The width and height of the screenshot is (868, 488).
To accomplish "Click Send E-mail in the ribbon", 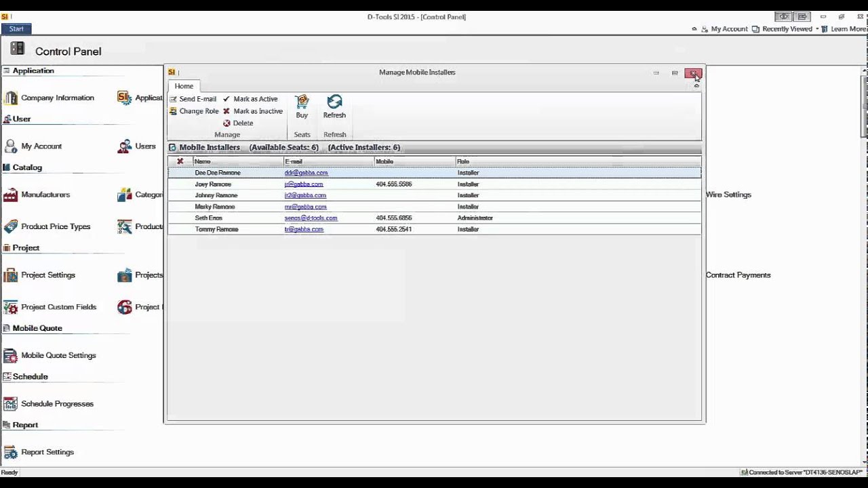I will pyautogui.click(x=193, y=99).
